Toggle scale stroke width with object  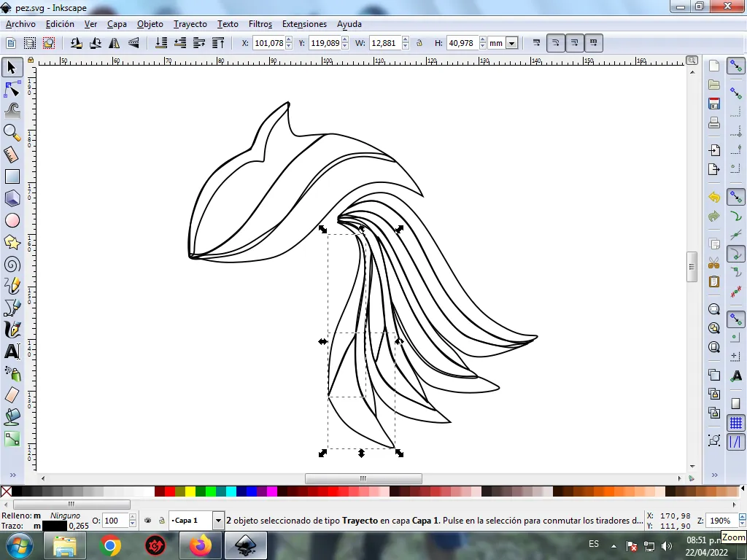[x=536, y=43]
